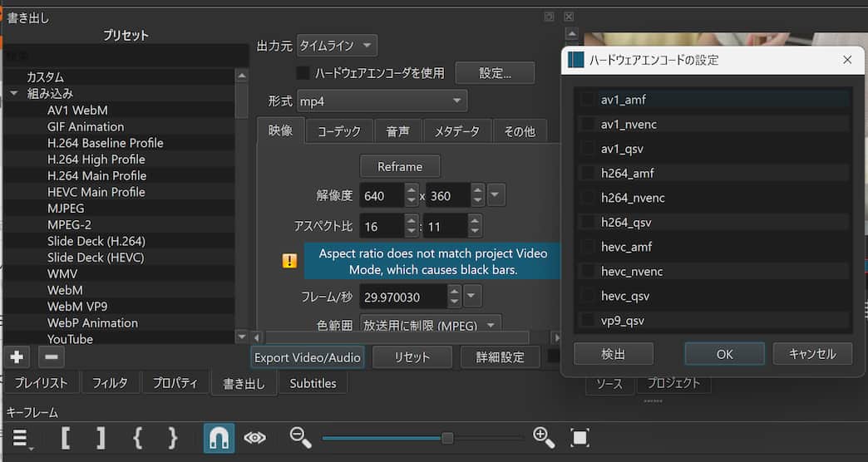Click the zoom keyframes to fit icon
This screenshot has width=868, height=462.
tap(579, 438)
